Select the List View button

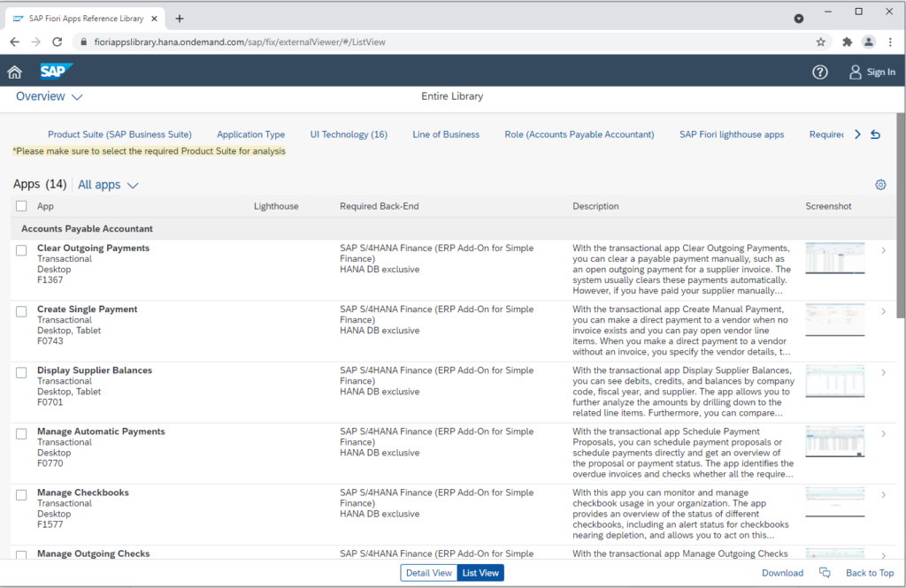pyautogui.click(x=480, y=573)
